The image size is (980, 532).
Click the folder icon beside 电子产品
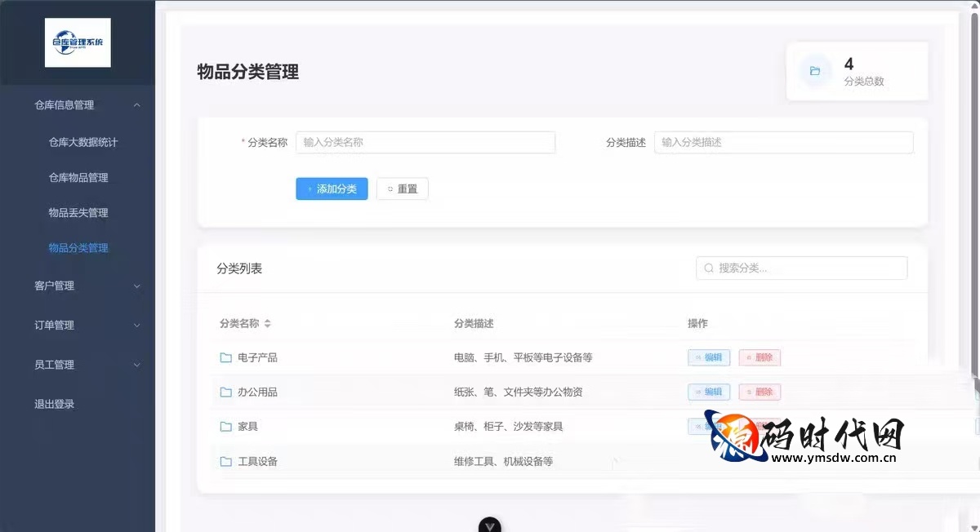click(x=225, y=357)
